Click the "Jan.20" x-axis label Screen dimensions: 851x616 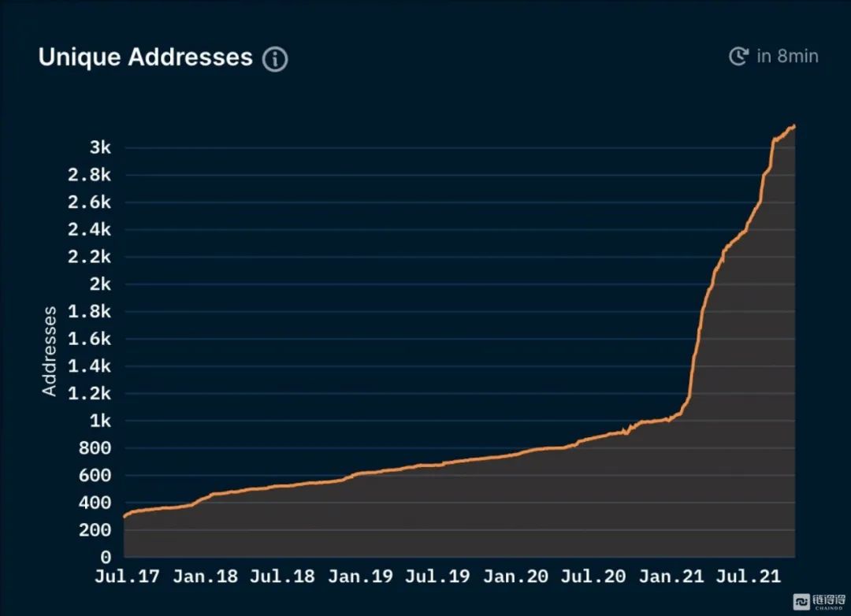(x=515, y=576)
